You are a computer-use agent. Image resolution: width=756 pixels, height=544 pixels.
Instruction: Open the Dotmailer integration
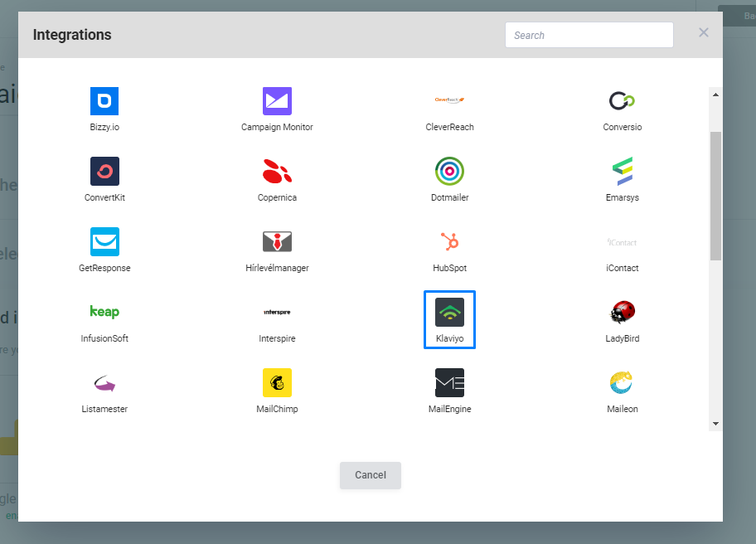449,171
